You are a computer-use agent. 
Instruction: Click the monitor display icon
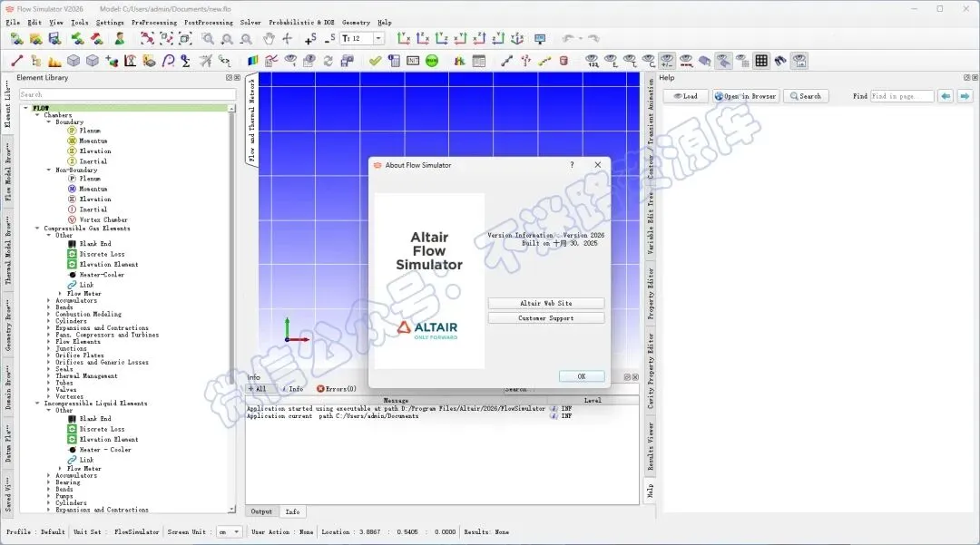click(540, 39)
